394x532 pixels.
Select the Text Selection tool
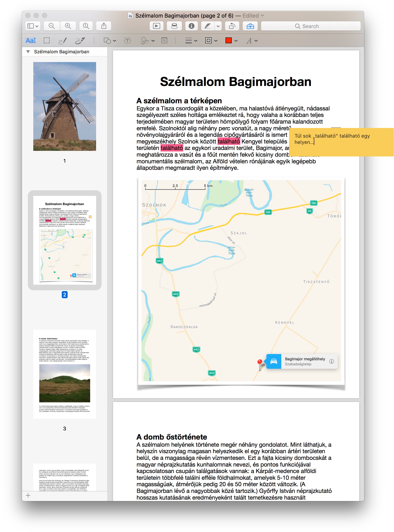click(31, 41)
